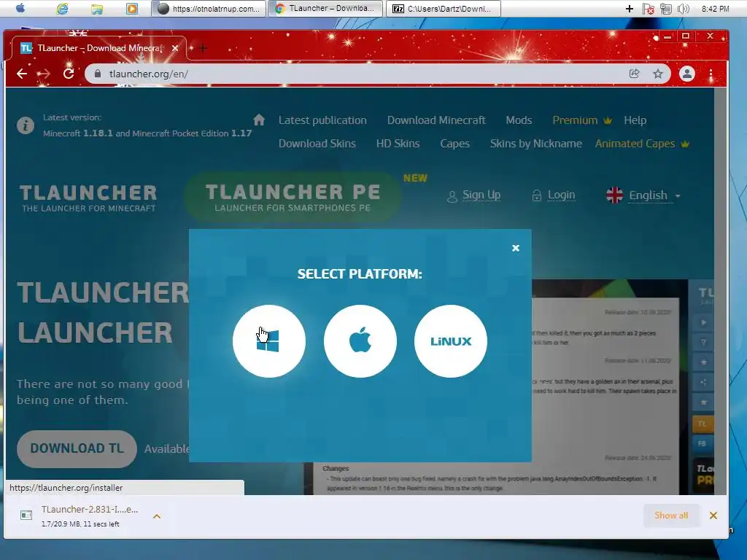This screenshot has height=560, width=747.
Task: Click the home icon in site navigation
Action: click(x=259, y=120)
